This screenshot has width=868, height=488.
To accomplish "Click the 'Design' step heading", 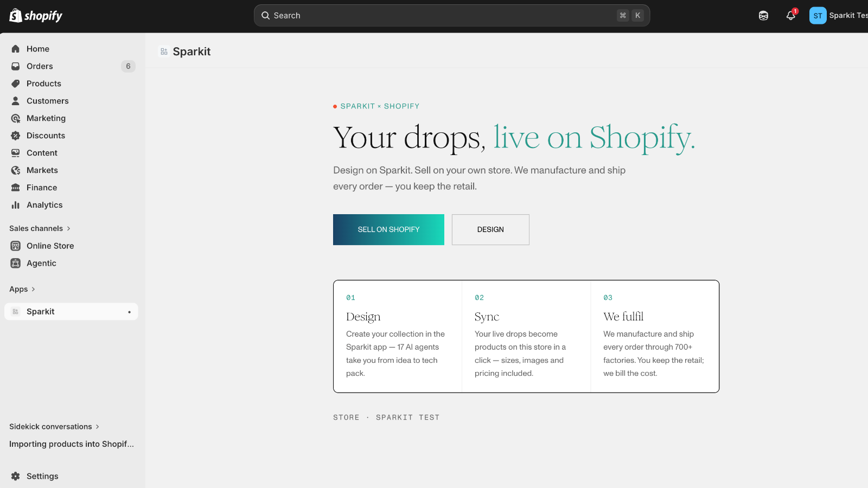I will pos(363,317).
